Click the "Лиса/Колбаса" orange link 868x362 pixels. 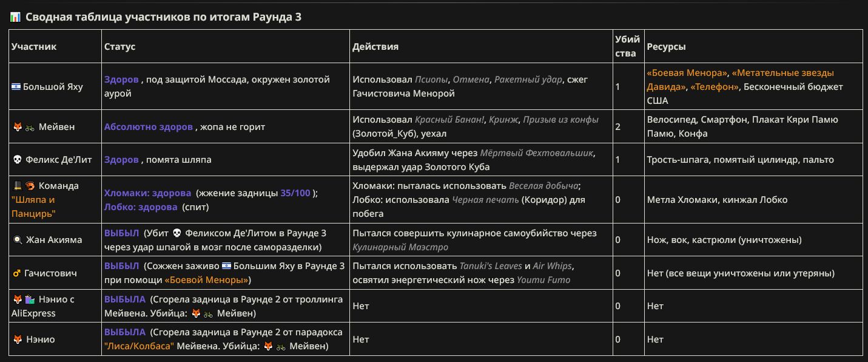[140, 346]
